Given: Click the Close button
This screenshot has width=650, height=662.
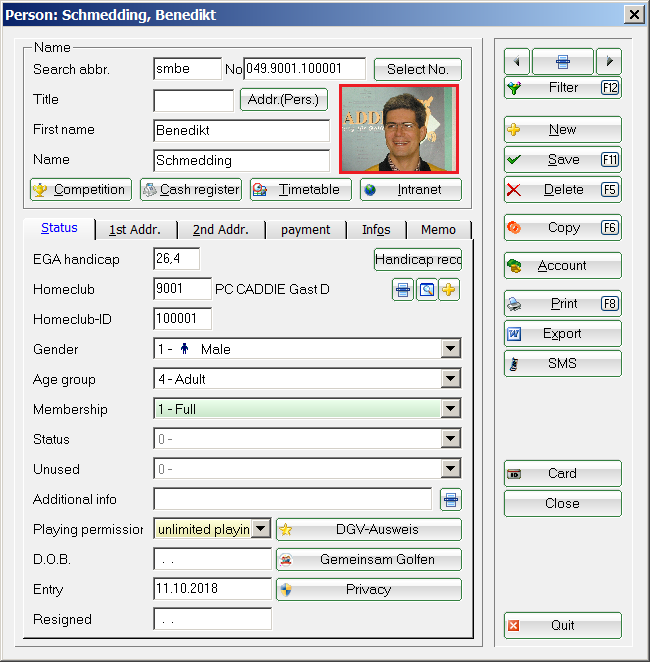Looking at the screenshot, I should tap(563, 503).
